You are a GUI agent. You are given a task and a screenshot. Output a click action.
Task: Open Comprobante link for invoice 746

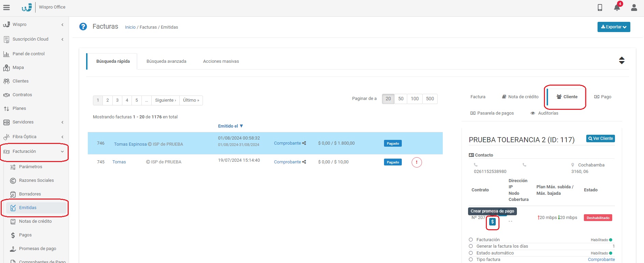(287, 143)
